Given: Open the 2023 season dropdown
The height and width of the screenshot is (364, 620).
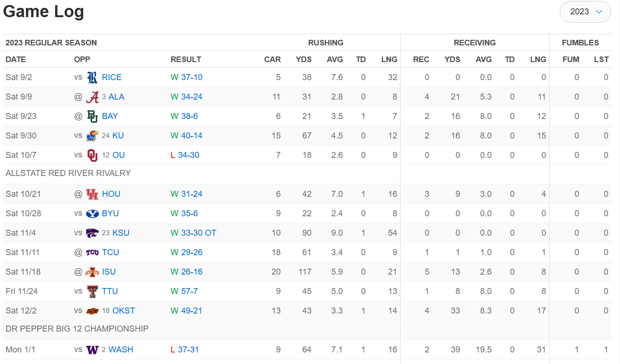Looking at the screenshot, I should coord(585,12).
